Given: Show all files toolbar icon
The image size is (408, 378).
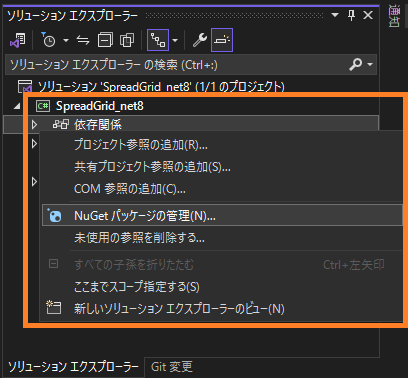Looking at the screenshot, I should [x=127, y=40].
